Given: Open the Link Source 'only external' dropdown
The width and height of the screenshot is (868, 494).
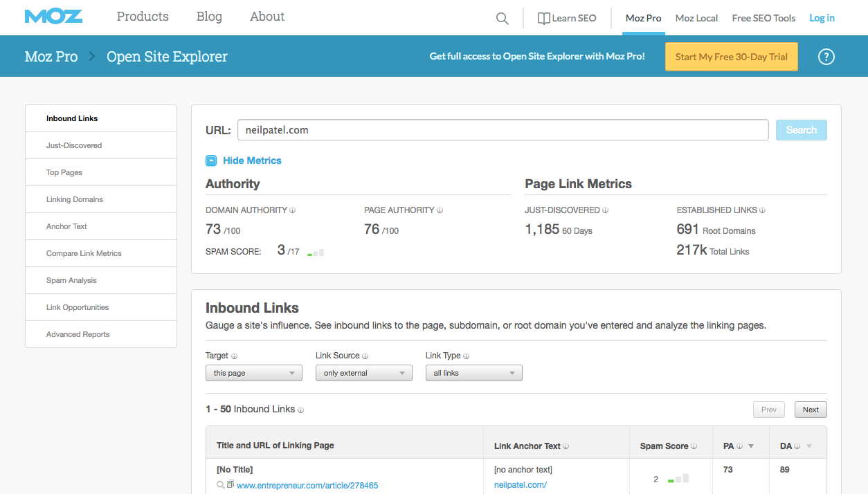Looking at the screenshot, I should coord(364,373).
